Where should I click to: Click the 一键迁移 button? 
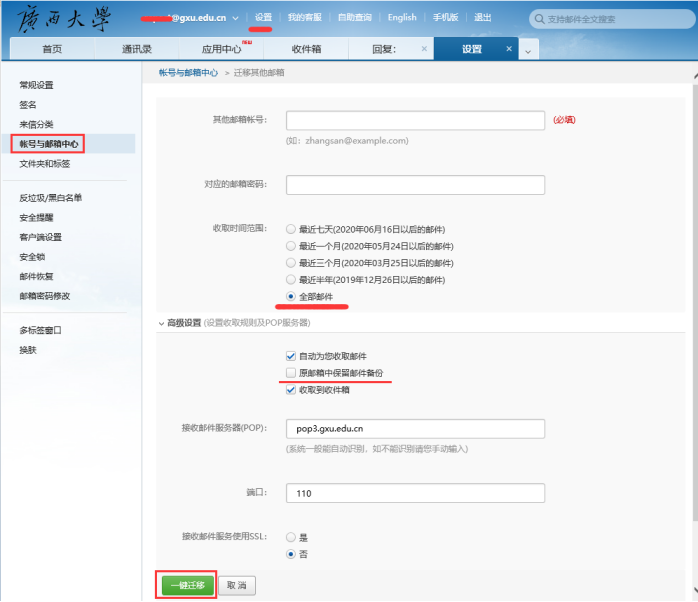pos(188,585)
